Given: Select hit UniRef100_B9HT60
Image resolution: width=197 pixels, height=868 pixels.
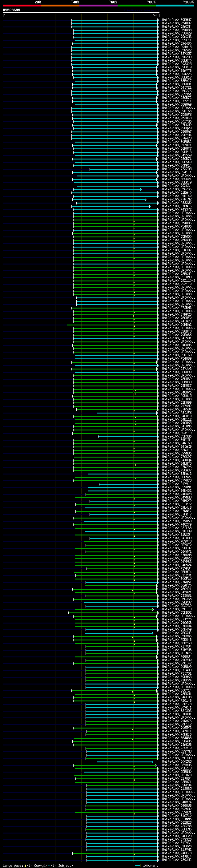Looking at the screenshot, I should click(x=177, y=111).
